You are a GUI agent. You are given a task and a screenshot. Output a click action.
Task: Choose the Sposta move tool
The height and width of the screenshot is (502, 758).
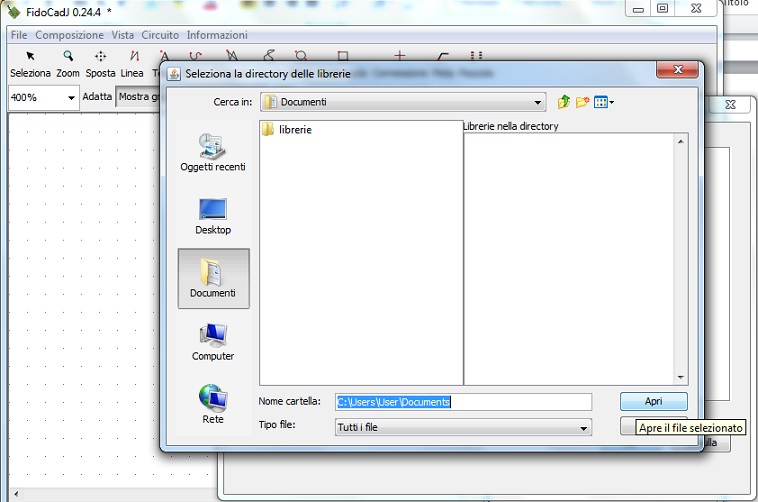pyautogui.click(x=100, y=63)
